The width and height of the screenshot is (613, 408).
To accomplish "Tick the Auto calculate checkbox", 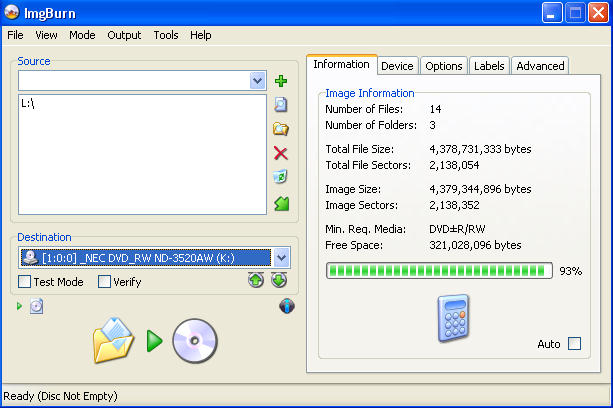I will click(574, 344).
